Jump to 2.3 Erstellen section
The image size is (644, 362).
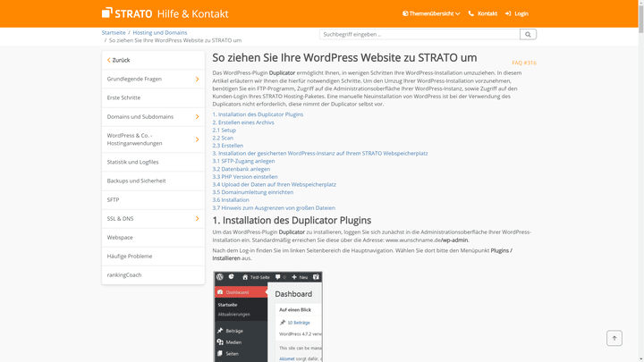227,146
